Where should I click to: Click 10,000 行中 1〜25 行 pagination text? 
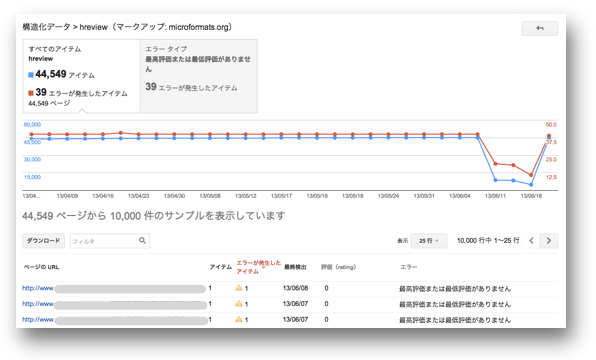[488, 241]
